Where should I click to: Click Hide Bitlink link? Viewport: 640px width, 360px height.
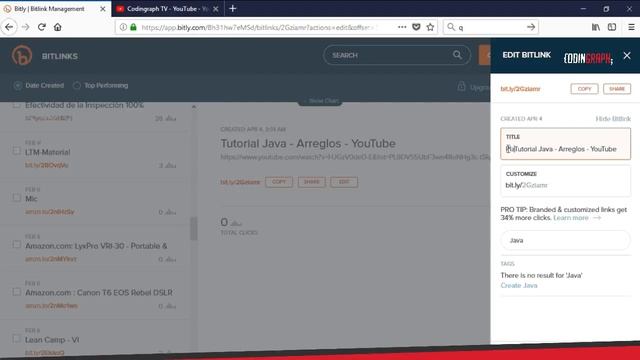point(613,119)
